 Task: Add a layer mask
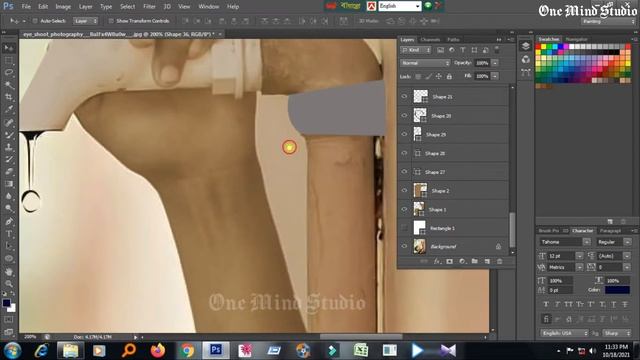[x=449, y=261]
